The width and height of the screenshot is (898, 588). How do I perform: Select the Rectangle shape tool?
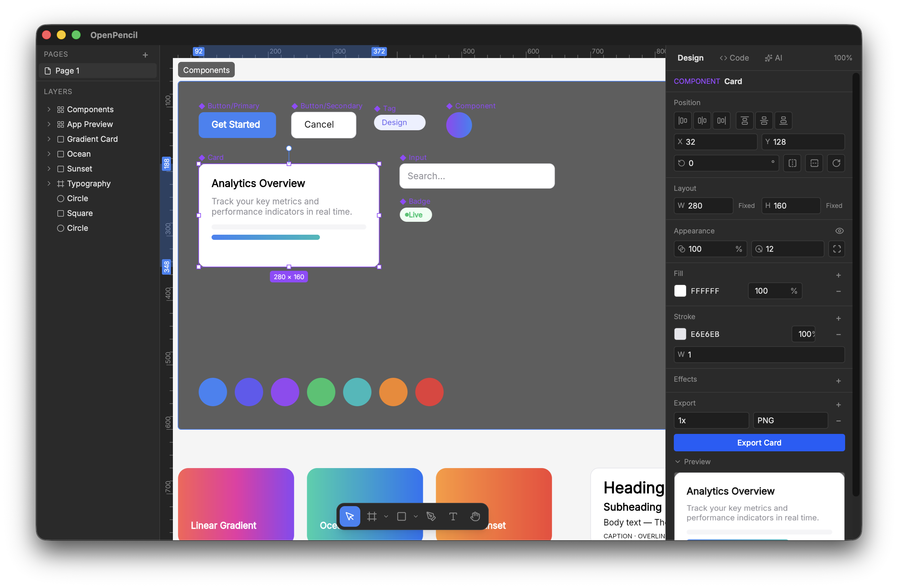tap(402, 516)
